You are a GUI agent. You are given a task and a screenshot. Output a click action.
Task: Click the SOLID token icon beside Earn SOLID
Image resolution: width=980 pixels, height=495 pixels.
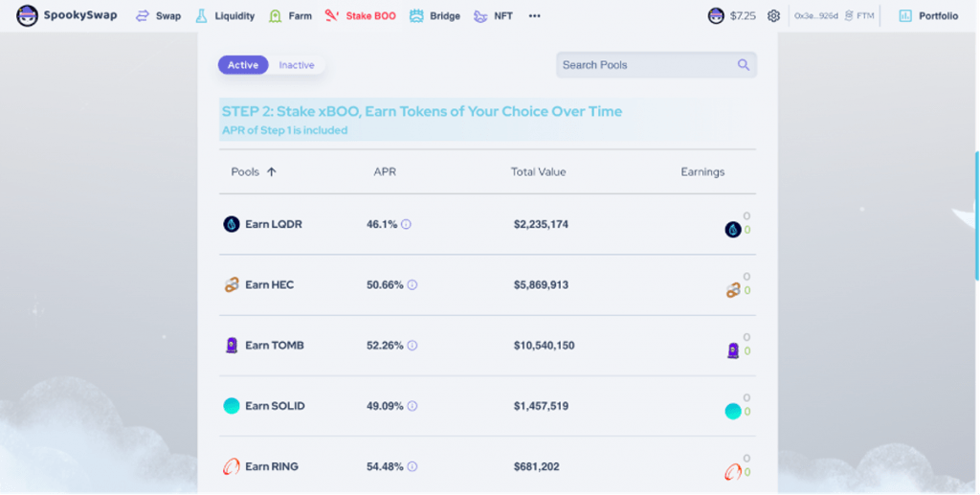tap(232, 406)
